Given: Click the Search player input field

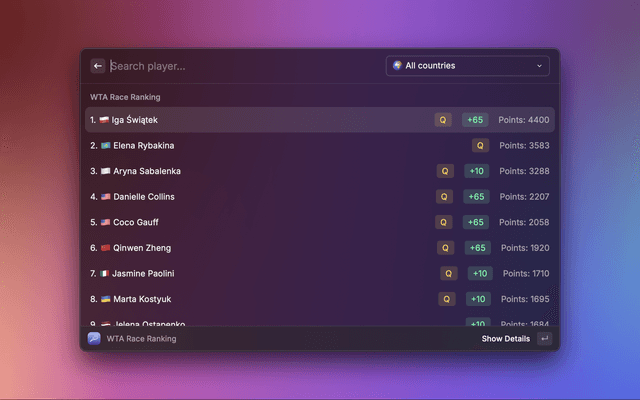Looking at the screenshot, I should [245, 66].
